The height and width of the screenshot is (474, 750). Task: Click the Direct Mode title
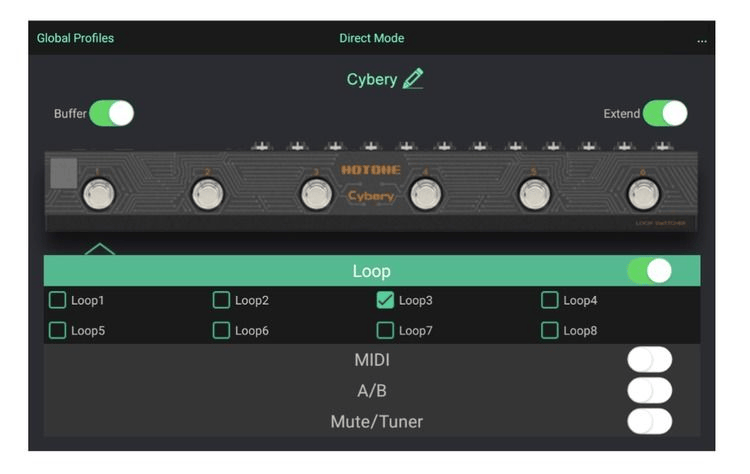(x=372, y=38)
